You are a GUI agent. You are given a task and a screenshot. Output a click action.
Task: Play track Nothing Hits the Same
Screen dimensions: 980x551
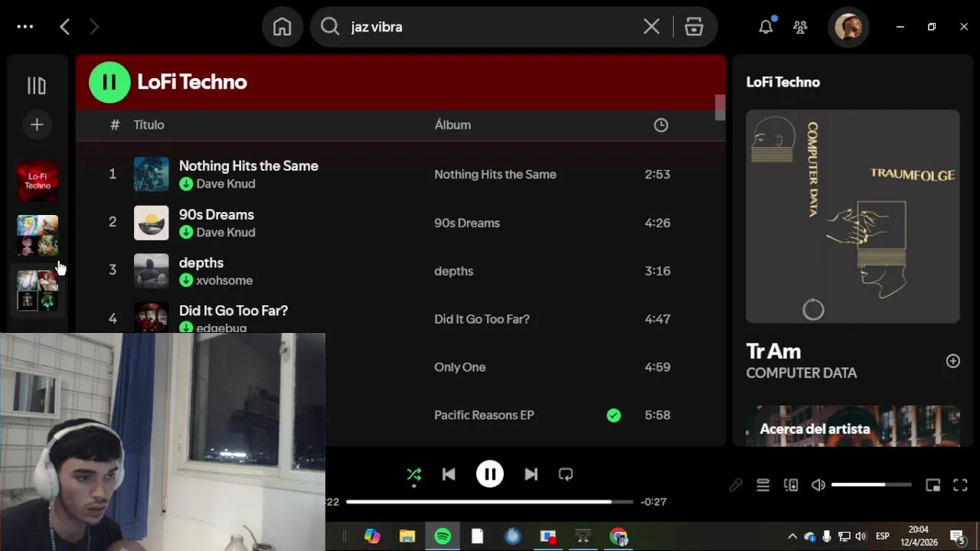pyautogui.click(x=248, y=166)
